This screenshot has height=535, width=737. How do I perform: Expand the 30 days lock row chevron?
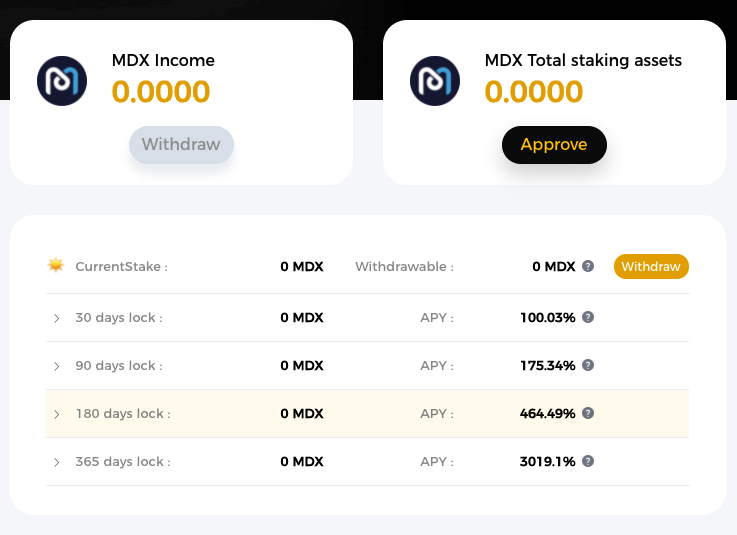point(56,318)
